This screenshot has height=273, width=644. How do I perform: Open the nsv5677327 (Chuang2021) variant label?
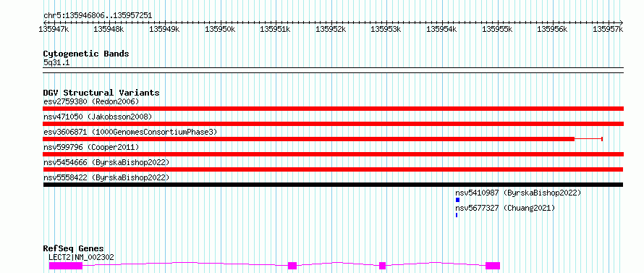pyautogui.click(x=505, y=208)
